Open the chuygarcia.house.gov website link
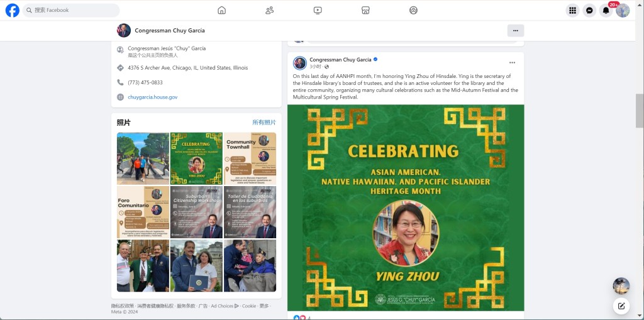Image resolution: width=644 pixels, height=320 pixels. [153, 97]
